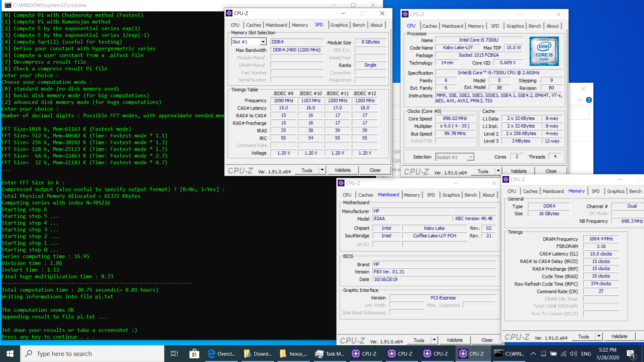This screenshot has height=362, width=644.
Task: Open Task View from the taskbar
Action: click(x=174, y=354)
